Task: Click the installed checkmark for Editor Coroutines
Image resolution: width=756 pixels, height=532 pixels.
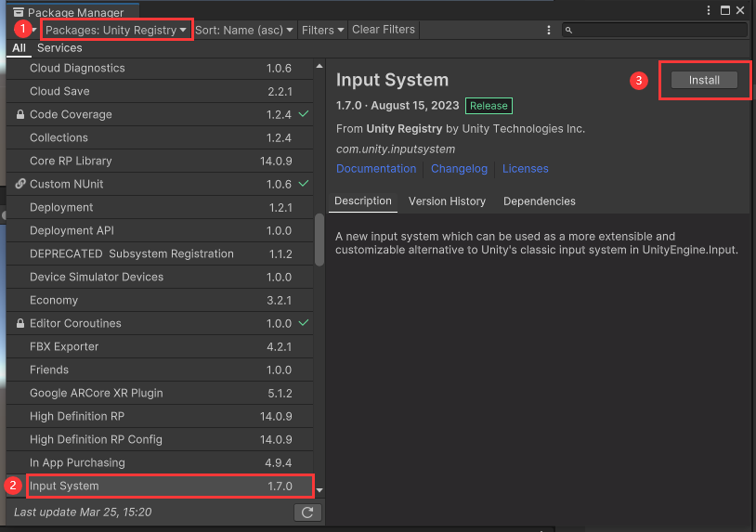Action: point(304,322)
